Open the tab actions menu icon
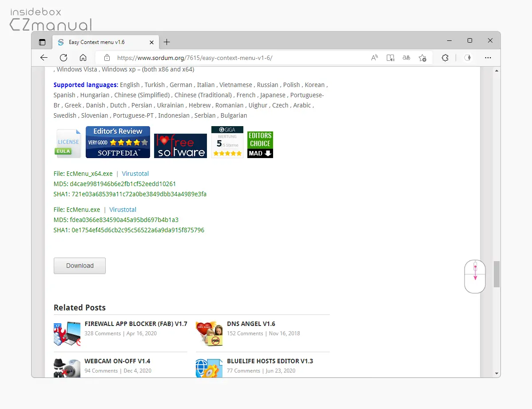Image resolution: width=532 pixels, height=409 pixels. (42, 42)
